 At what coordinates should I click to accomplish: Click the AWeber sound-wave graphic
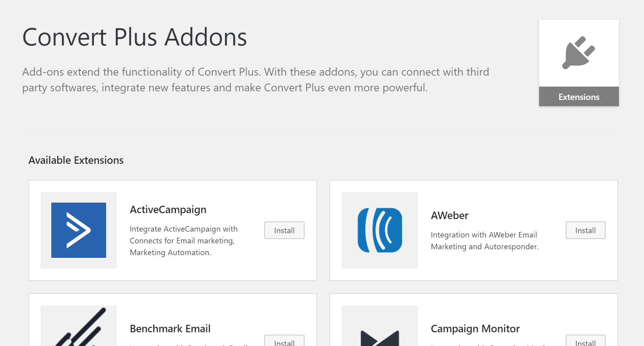[x=379, y=230]
